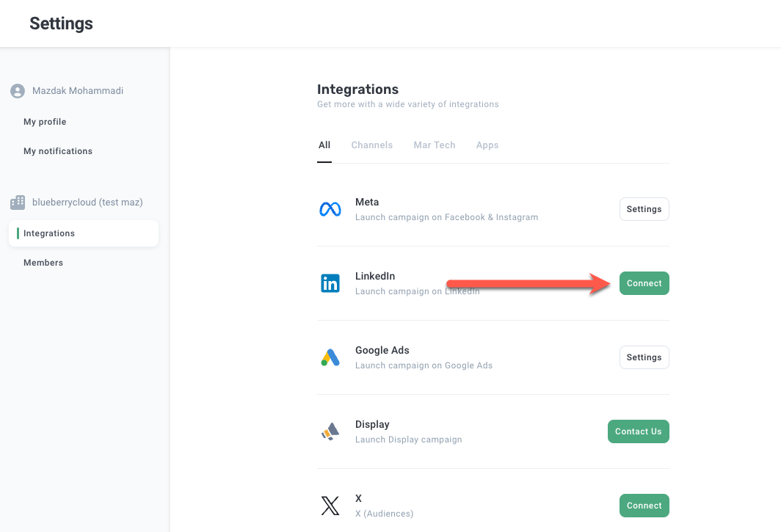The image size is (781, 532).
Task: Click the Display megaphone icon
Action: pos(330,431)
